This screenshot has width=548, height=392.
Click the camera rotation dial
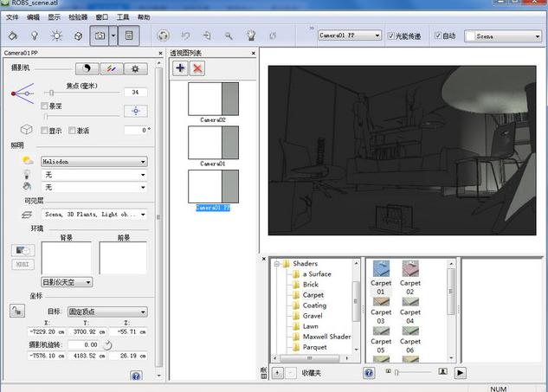click(x=107, y=345)
